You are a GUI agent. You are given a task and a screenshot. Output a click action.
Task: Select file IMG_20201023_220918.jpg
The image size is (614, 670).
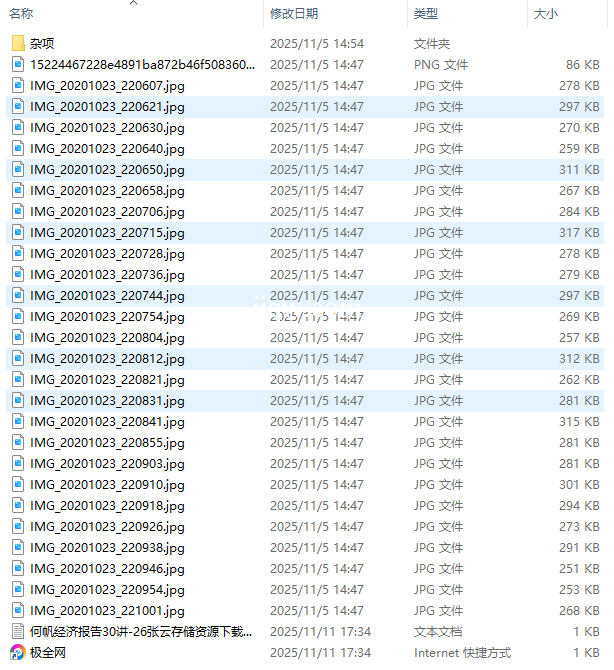[107, 506]
